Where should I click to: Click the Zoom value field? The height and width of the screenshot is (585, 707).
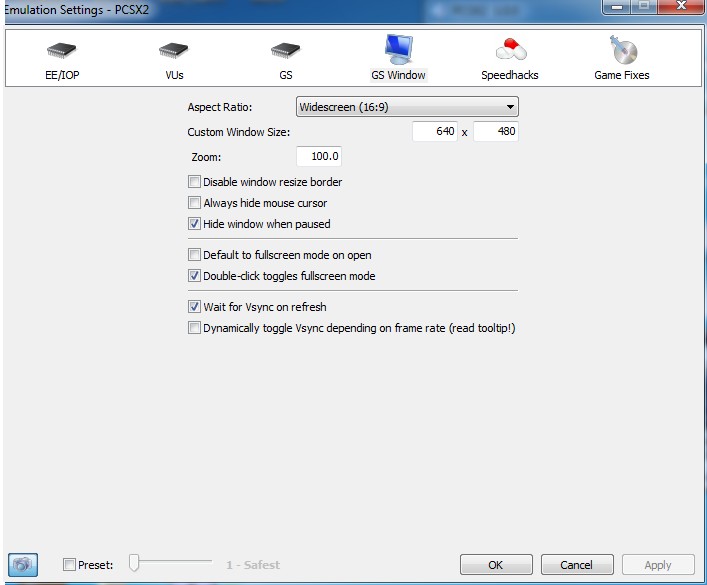point(319,157)
